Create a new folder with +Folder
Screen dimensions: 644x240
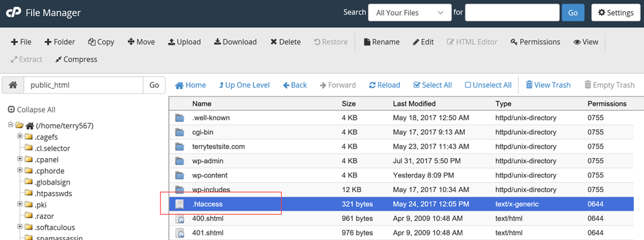60,42
